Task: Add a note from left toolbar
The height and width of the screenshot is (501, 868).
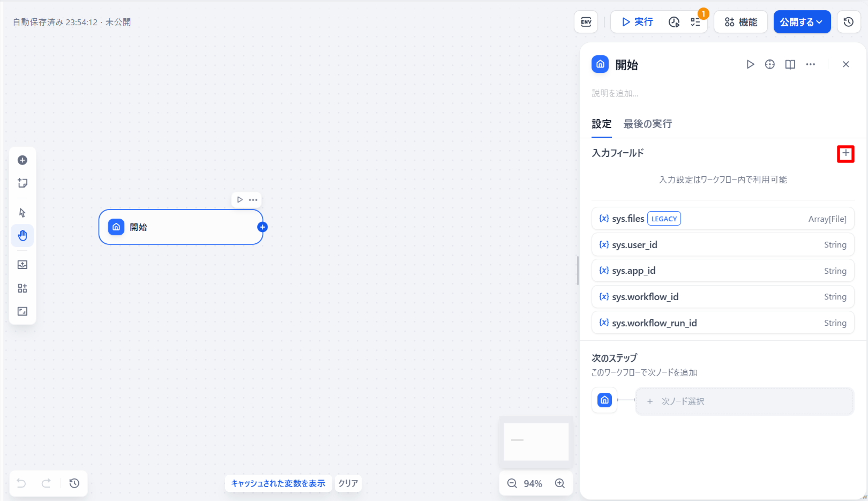Action: click(23, 183)
